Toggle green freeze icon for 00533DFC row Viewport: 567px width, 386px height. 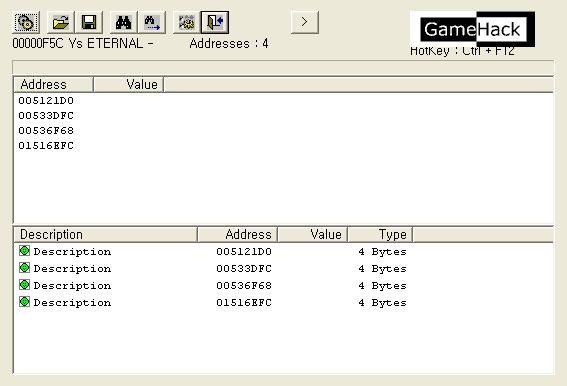pyautogui.click(x=25, y=267)
